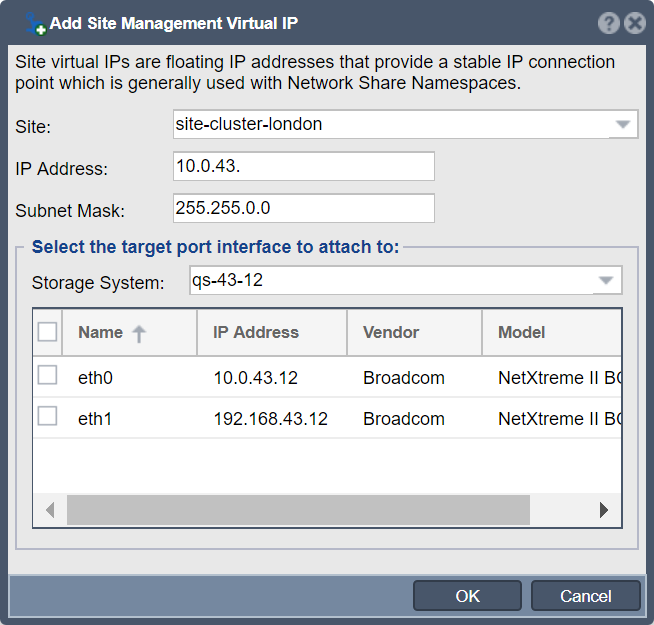Image resolution: width=654 pixels, height=625 pixels.
Task: Close the dialog with the X icon
Action: tap(635, 23)
